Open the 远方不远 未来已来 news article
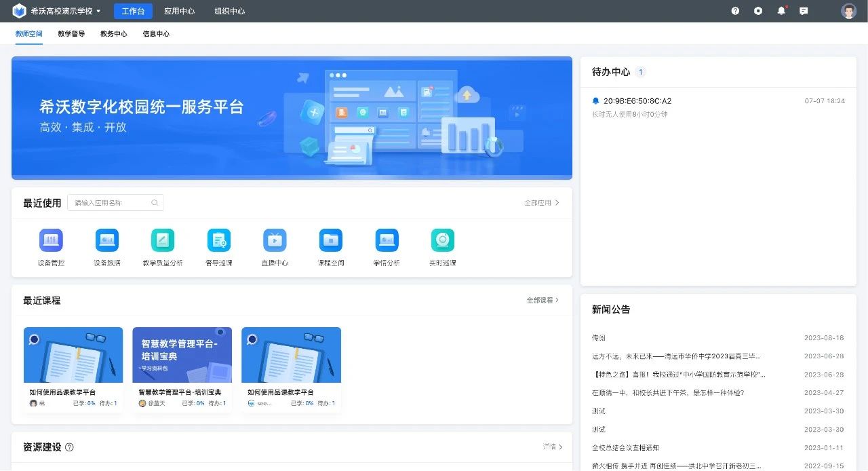 [x=676, y=356]
